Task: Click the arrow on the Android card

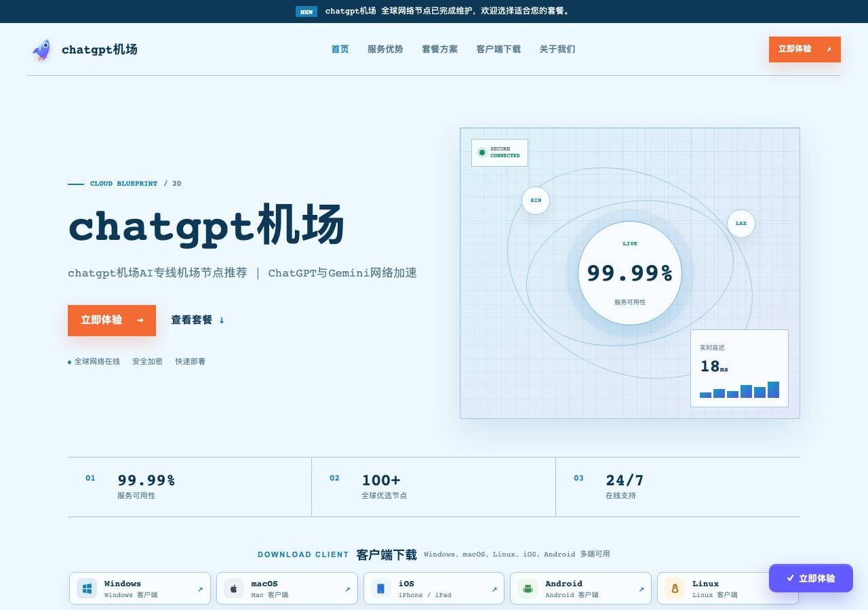Action: 641,589
